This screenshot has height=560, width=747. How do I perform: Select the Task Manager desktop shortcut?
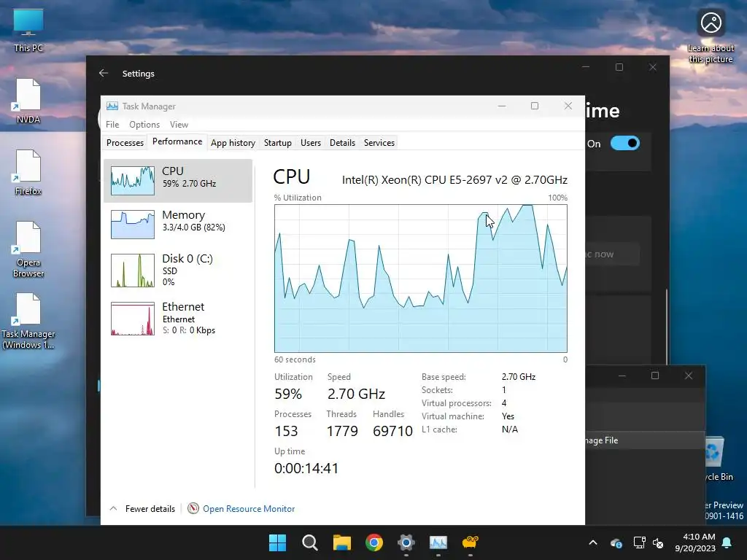(x=28, y=322)
